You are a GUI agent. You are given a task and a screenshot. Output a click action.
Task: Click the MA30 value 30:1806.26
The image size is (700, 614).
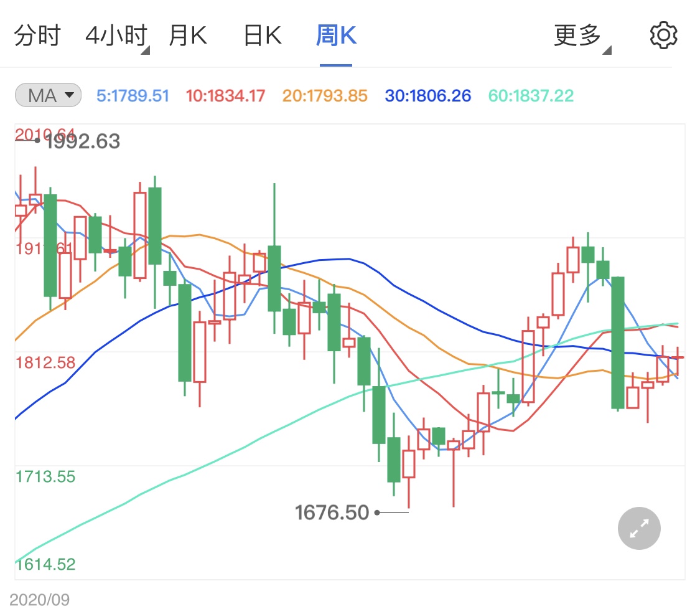pos(427,96)
